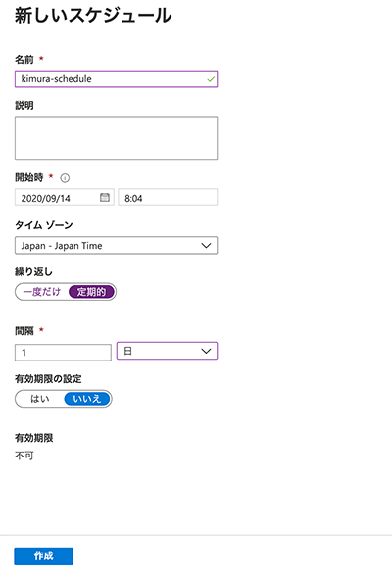Click the green checkmark in name field
Image resolution: width=392 pixels, height=577 pixels.
pyautogui.click(x=211, y=79)
